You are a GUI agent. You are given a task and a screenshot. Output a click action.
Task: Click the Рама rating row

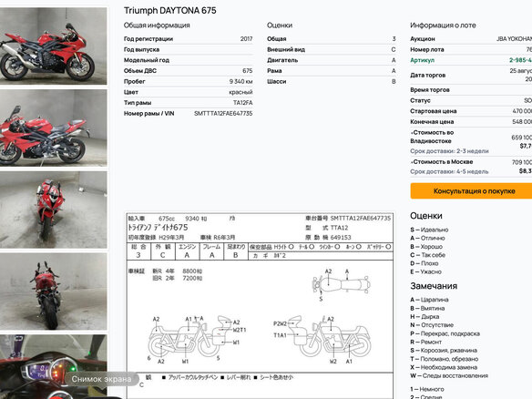[x=332, y=70]
